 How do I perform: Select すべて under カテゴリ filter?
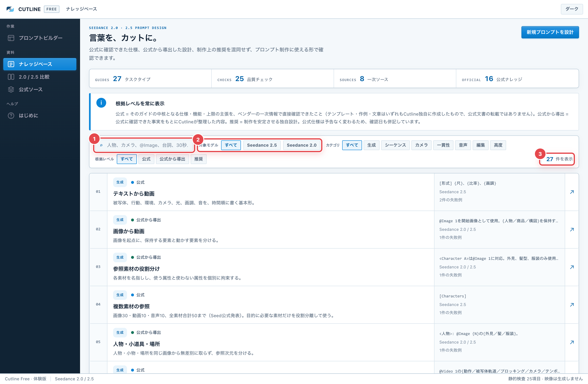(352, 145)
